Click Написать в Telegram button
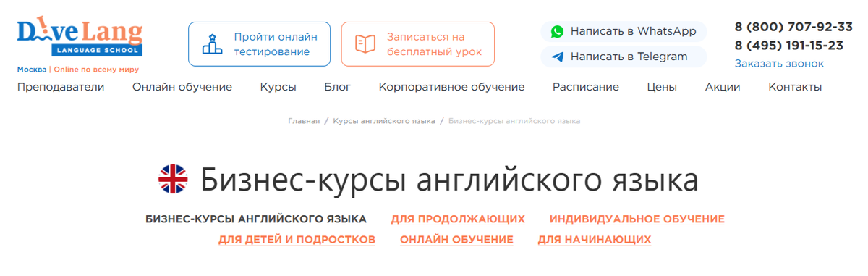868x276 pixels. point(624,57)
